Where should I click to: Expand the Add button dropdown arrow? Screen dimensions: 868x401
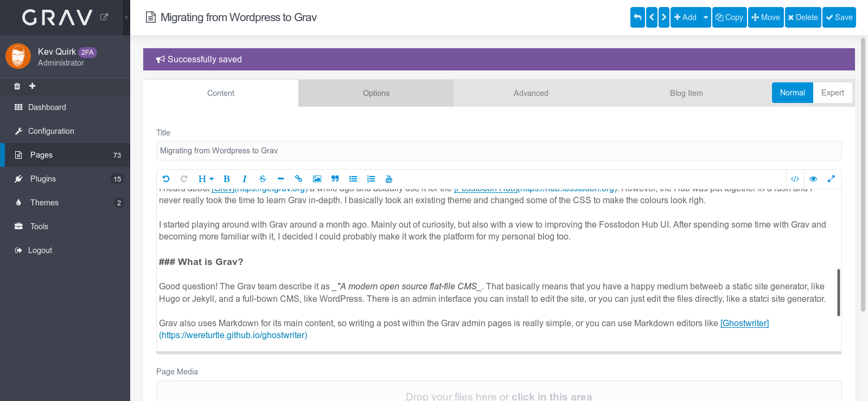(705, 17)
